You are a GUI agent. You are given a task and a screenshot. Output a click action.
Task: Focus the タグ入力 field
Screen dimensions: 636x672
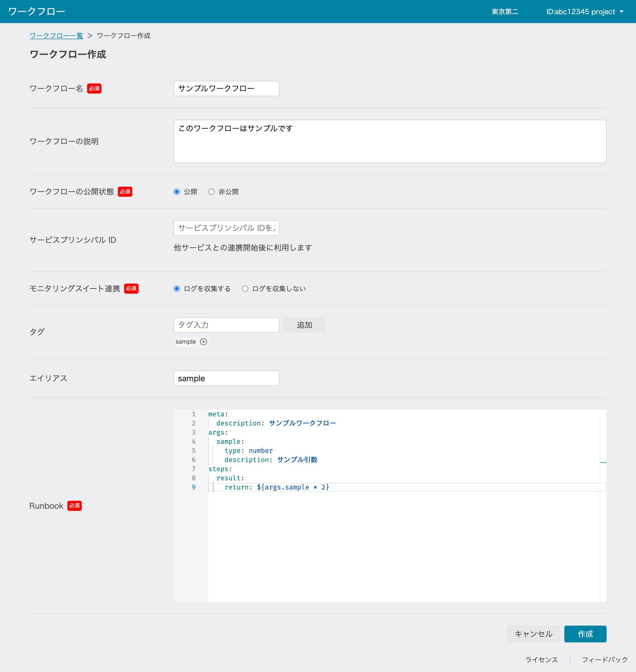click(x=226, y=325)
